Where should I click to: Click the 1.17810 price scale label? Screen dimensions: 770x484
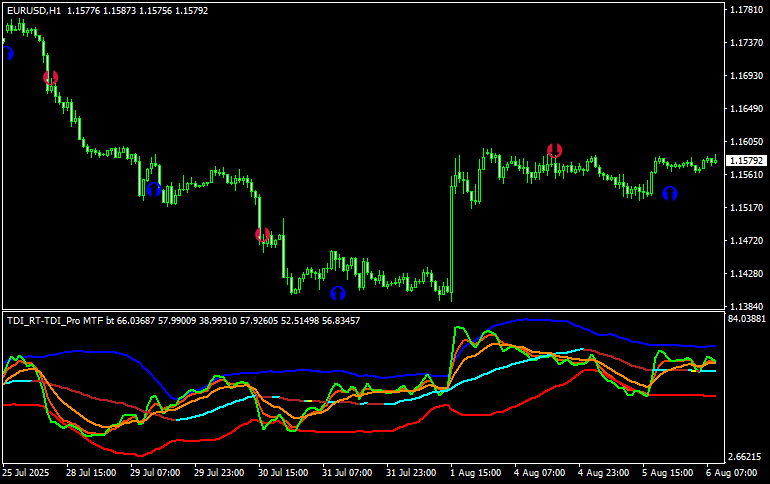click(x=746, y=9)
